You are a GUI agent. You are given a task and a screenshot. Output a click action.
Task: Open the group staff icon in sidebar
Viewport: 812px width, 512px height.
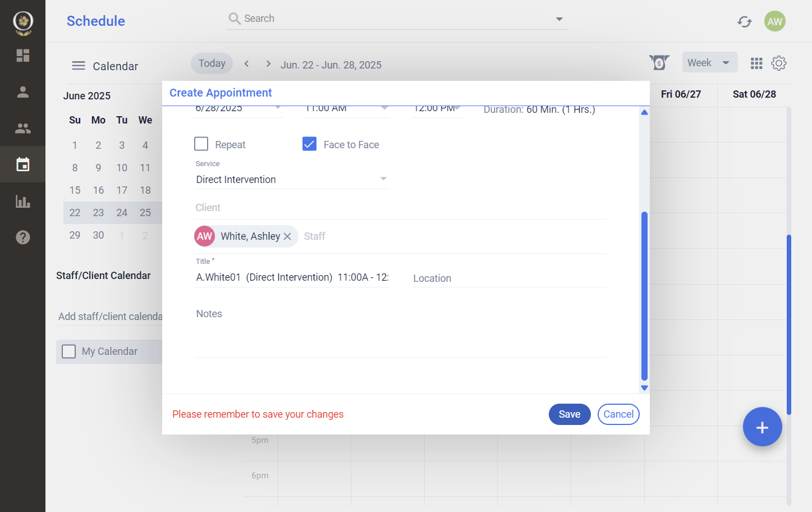click(x=23, y=129)
